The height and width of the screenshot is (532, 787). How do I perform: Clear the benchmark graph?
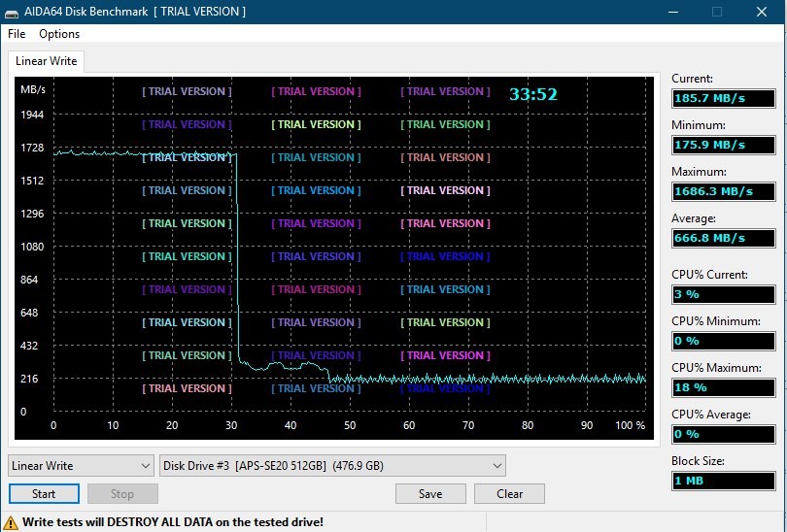click(509, 494)
